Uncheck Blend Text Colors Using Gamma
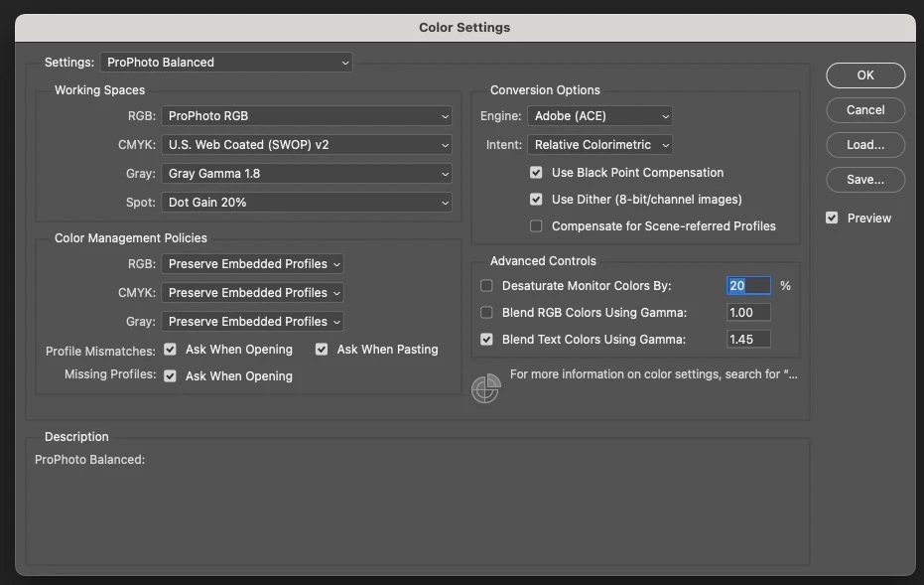924x585 pixels. point(486,340)
